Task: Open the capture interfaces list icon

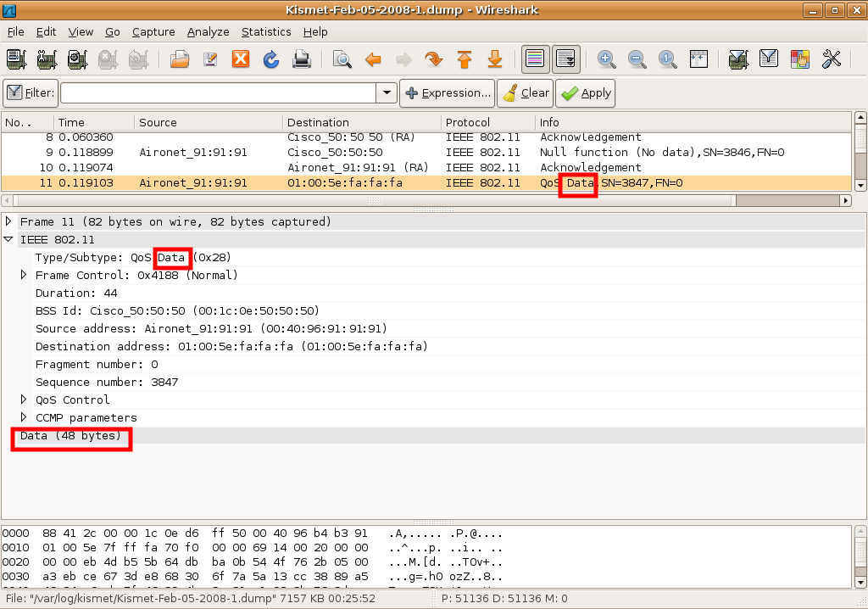Action: (x=17, y=59)
